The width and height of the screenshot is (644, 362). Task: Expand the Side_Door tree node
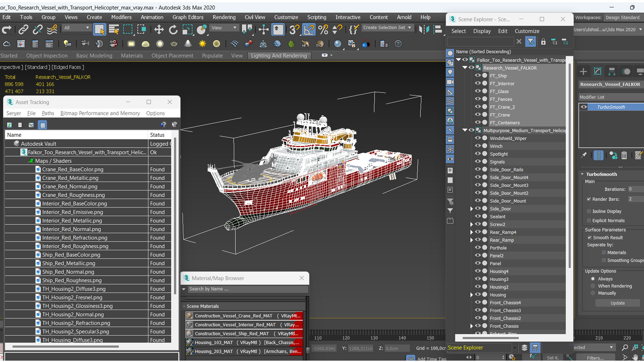coord(471,209)
